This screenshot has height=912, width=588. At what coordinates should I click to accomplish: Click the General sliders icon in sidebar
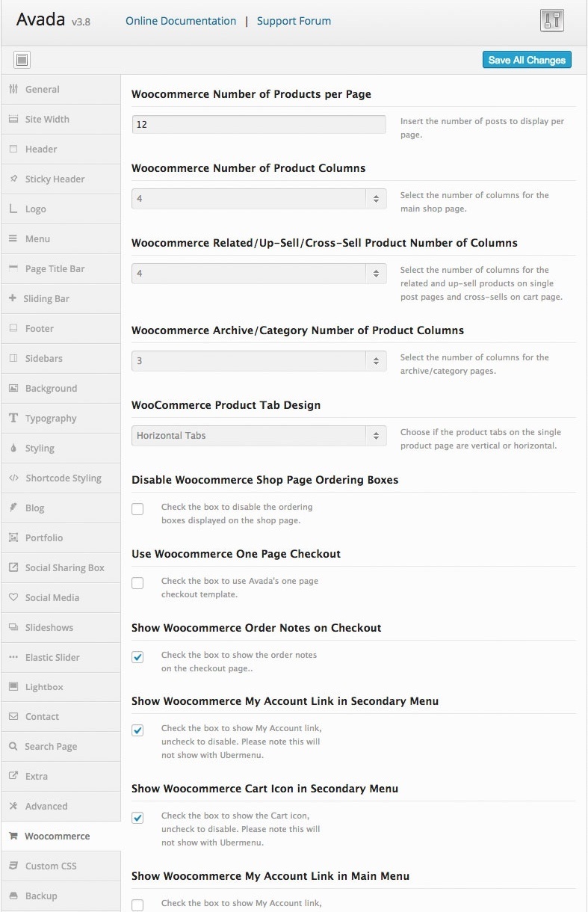coord(13,89)
